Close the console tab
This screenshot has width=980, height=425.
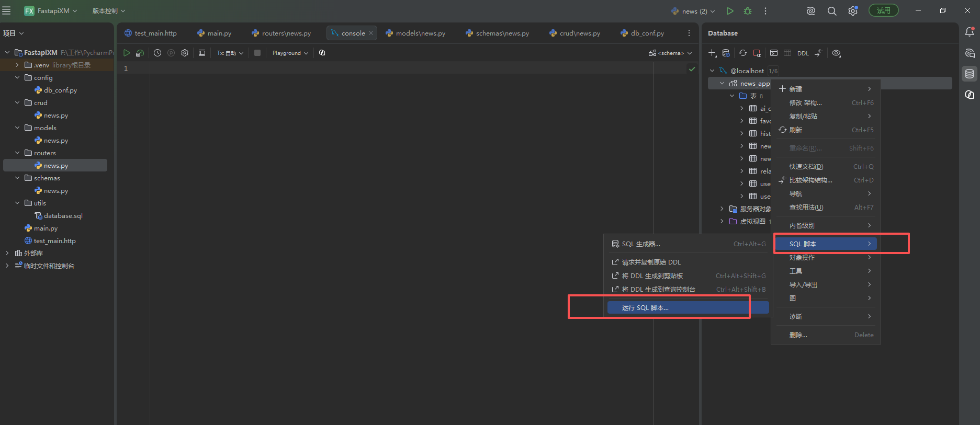click(371, 33)
